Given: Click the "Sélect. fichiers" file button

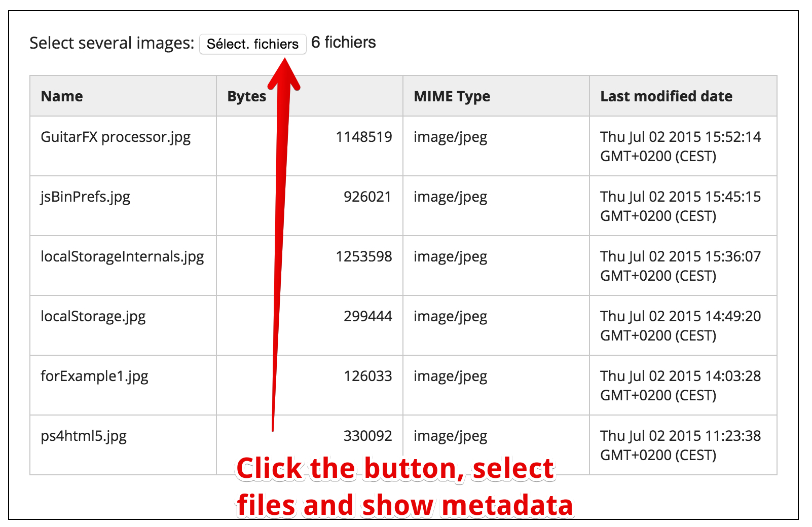Looking at the screenshot, I should click(x=252, y=44).
